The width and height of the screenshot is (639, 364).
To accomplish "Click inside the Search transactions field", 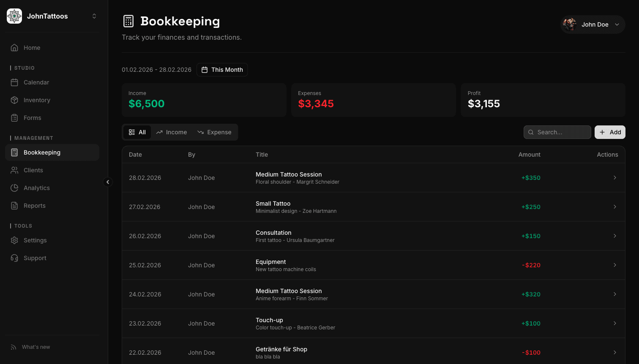I will (x=557, y=132).
